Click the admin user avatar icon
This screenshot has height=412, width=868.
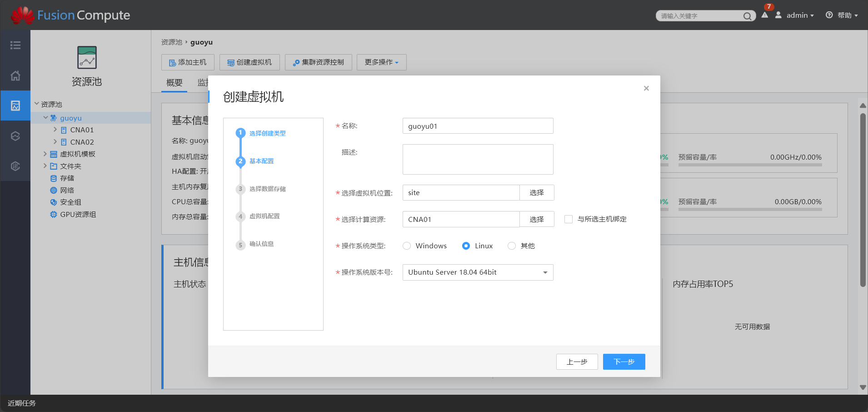click(x=778, y=15)
